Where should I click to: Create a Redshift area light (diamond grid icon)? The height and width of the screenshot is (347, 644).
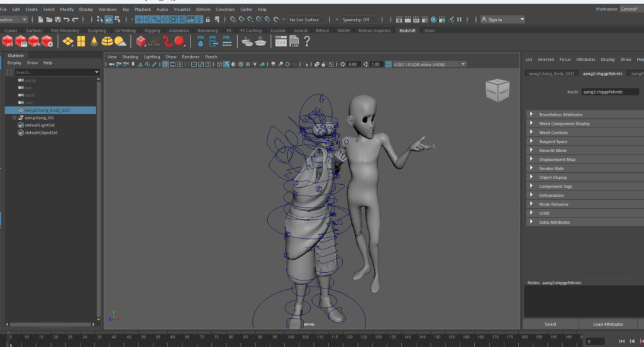tap(68, 41)
